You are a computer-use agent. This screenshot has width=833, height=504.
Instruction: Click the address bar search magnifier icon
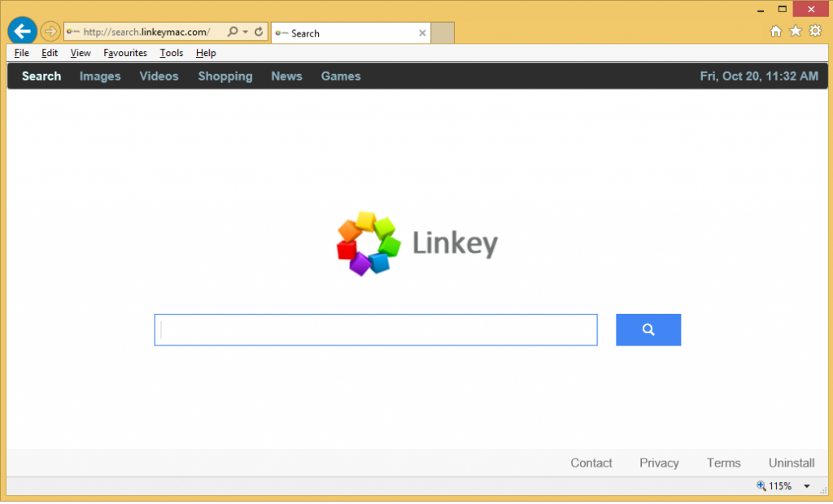tap(233, 32)
